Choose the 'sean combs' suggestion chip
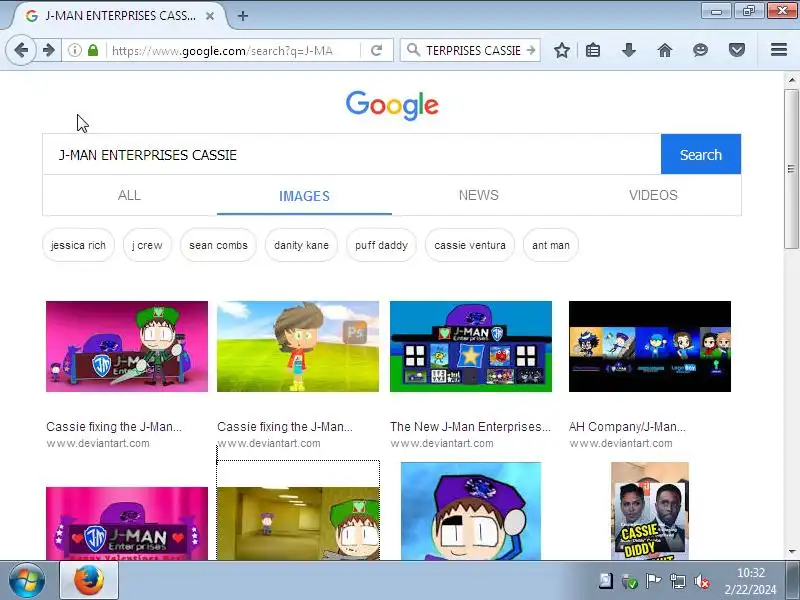 click(218, 245)
